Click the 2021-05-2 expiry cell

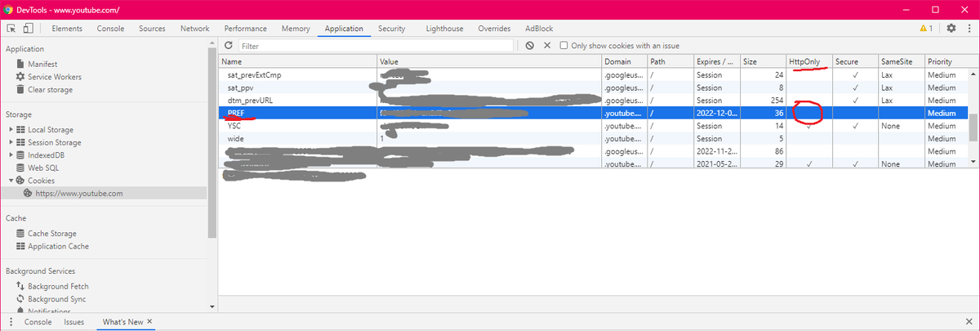pyautogui.click(x=716, y=164)
